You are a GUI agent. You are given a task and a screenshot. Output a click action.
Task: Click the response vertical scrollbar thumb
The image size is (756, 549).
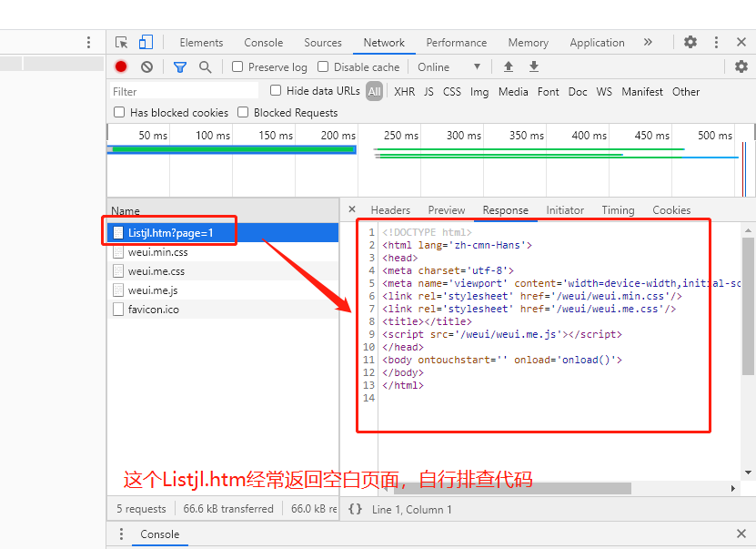pos(748,306)
